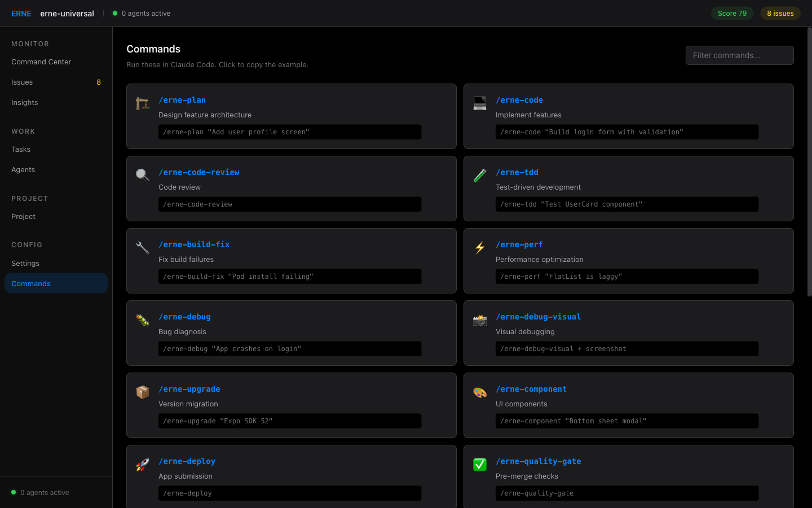Viewport: 812px width, 508px height.
Task: Open Command Center in the sidebar
Action: coord(41,62)
